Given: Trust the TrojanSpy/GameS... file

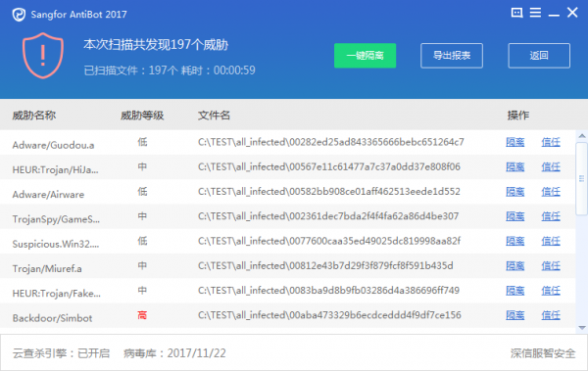Looking at the screenshot, I should point(551,216).
